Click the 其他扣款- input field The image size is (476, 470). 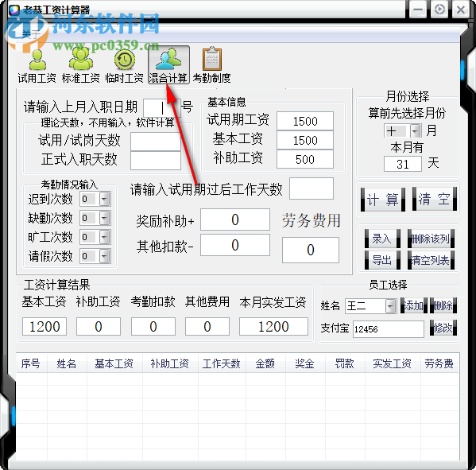[x=235, y=245]
